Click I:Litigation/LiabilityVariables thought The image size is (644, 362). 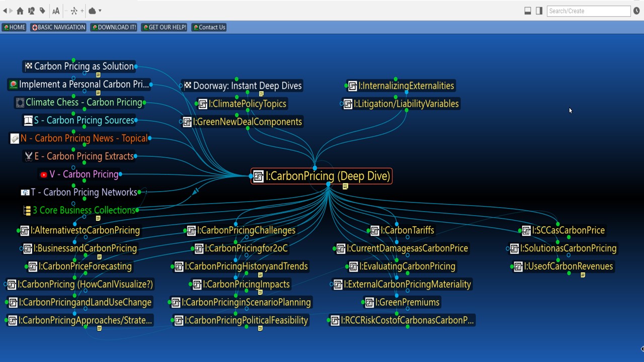click(400, 104)
